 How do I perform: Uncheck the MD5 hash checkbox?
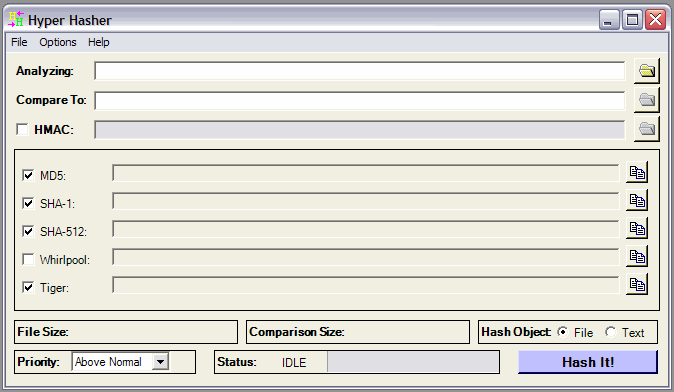click(28, 175)
